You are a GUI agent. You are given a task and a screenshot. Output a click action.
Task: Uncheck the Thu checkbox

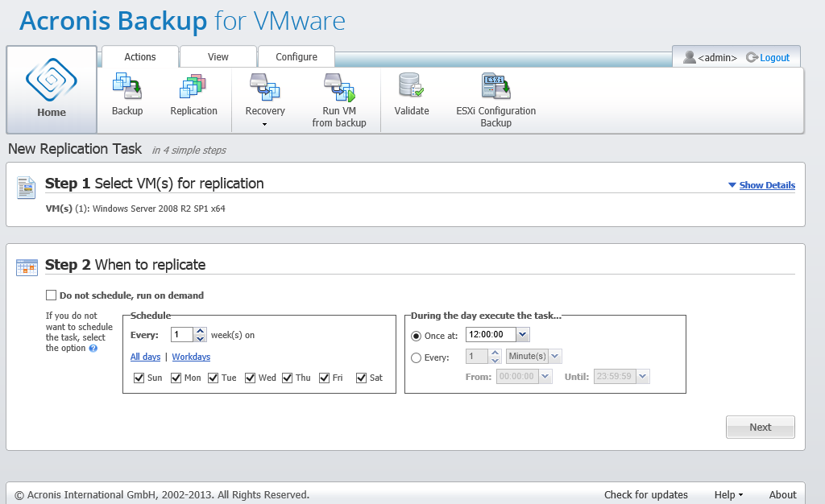[288, 378]
